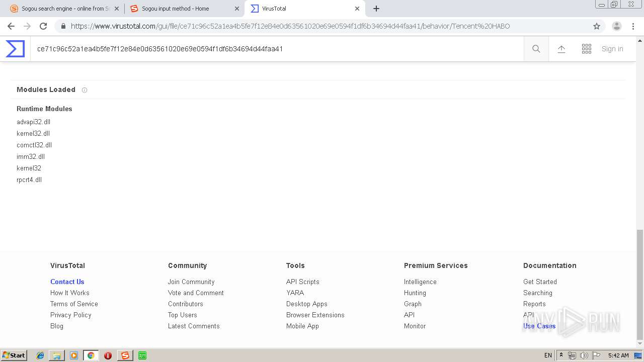Open Latest Comments link

click(194, 326)
